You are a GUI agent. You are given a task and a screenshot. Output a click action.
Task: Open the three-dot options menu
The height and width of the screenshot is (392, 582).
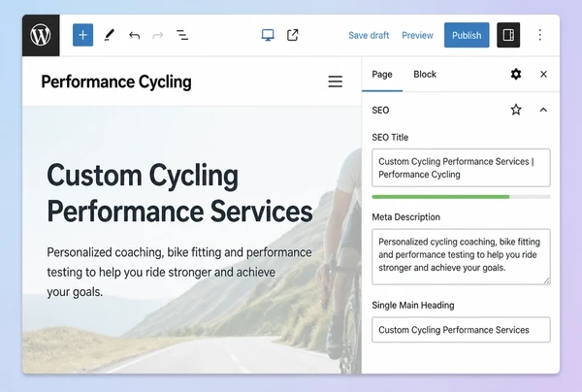pyautogui.click(x=540, y=35)
